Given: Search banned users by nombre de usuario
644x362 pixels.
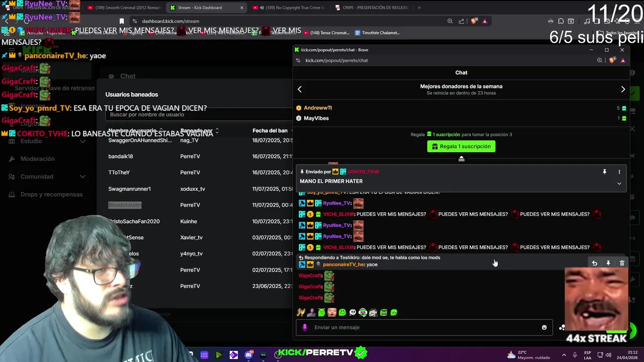Looking at the screenshot, I should [199, 115].
